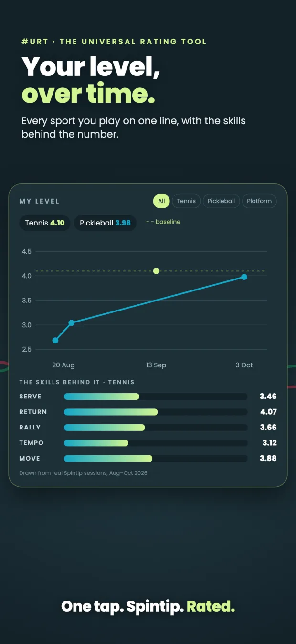Click the 'One tap. Spintip. Rated.' footer text
296x644 pixels.
pos(148,606)
